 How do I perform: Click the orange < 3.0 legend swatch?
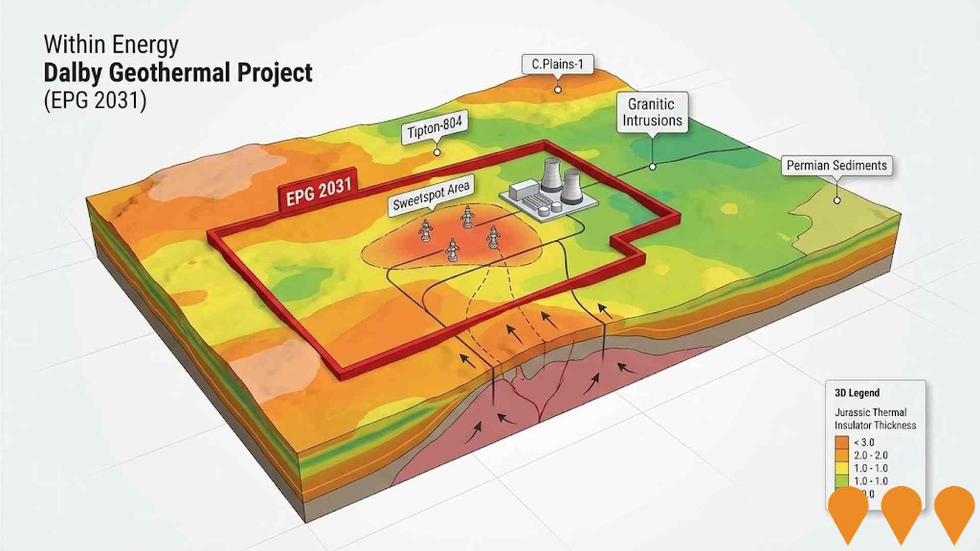pyautogui.click(x=842, y=442)
